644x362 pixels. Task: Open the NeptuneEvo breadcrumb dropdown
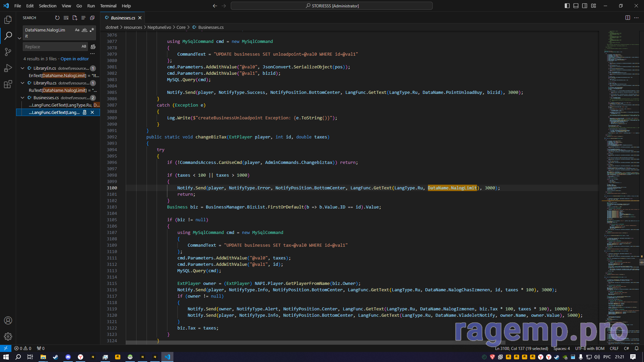pyautogui.click(x=159, y=27)
